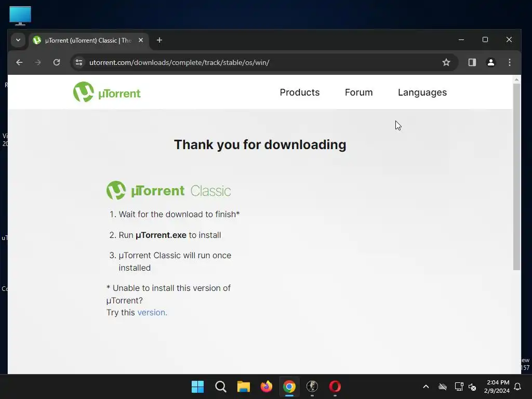532x399 pixels.
Task: Go back to the previous page
Action: click(19, 62)
